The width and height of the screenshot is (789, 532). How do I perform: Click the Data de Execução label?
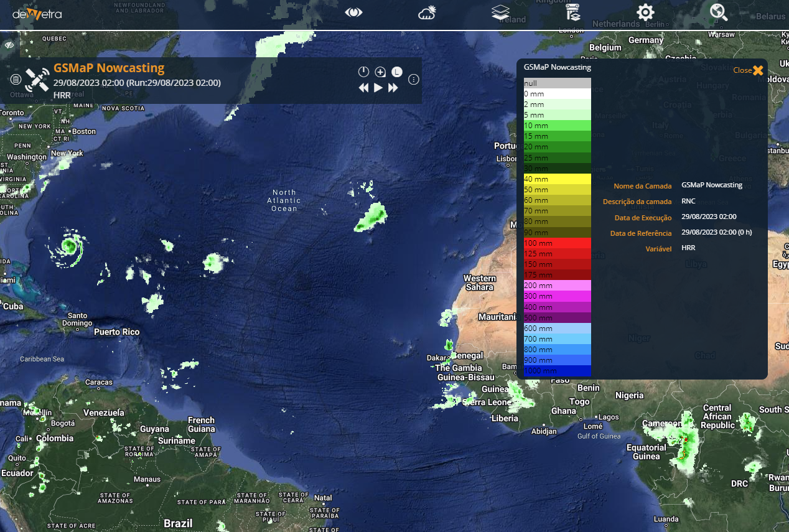click(x=643, y=218)
